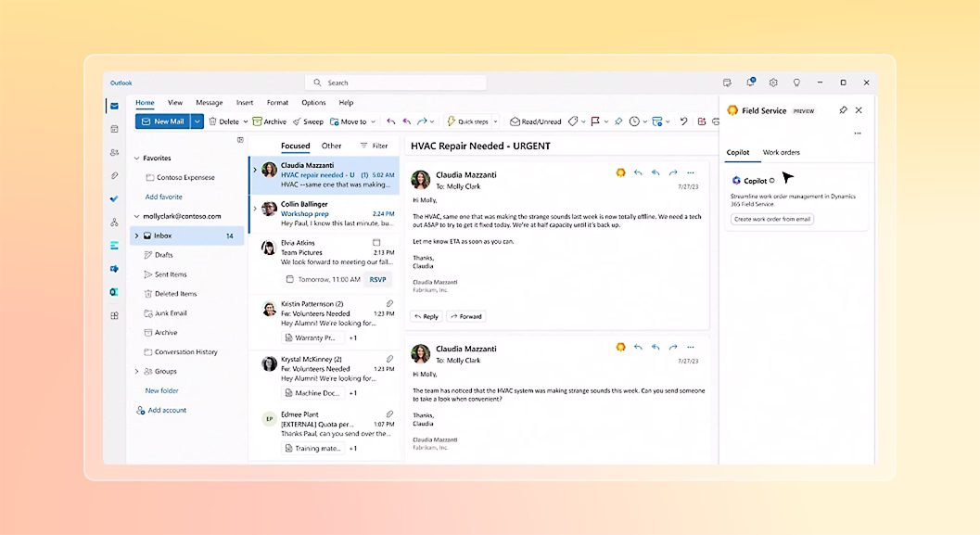Open the Delete dropdown arrow
Image resolution: width=980 pixels, height=535 pixels.
tap(246, 121)
